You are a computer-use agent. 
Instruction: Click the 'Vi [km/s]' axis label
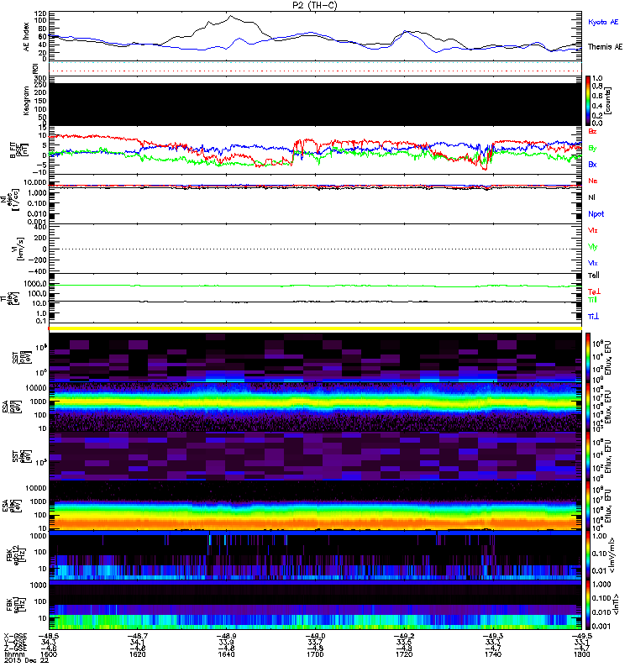click(19, 249)
